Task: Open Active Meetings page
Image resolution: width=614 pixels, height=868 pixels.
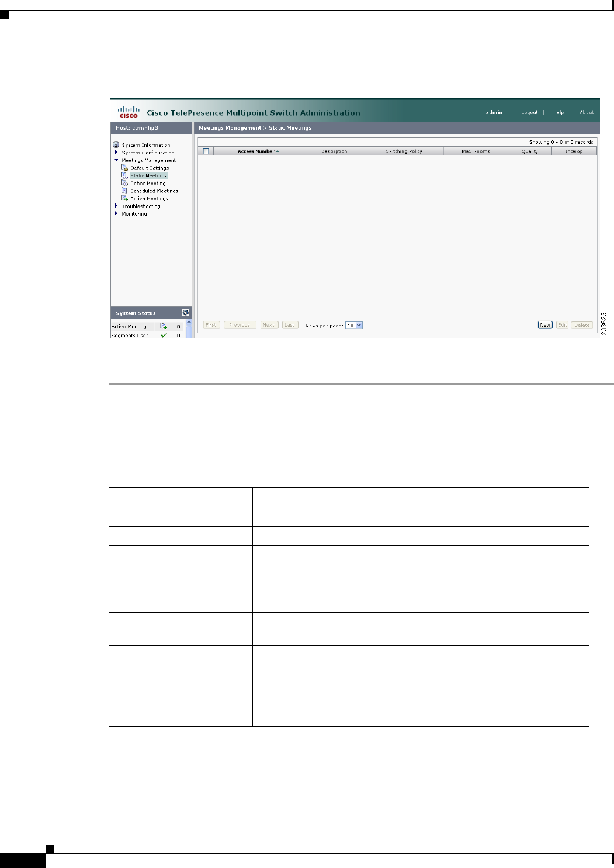Action: pyautogui.click(x=149, y=199)
